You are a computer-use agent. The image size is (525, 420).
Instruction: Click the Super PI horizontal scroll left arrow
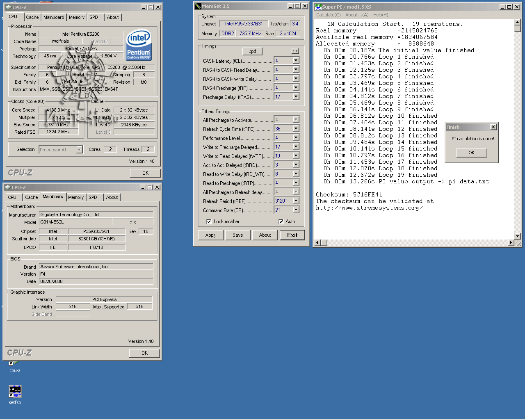(317, 243)
